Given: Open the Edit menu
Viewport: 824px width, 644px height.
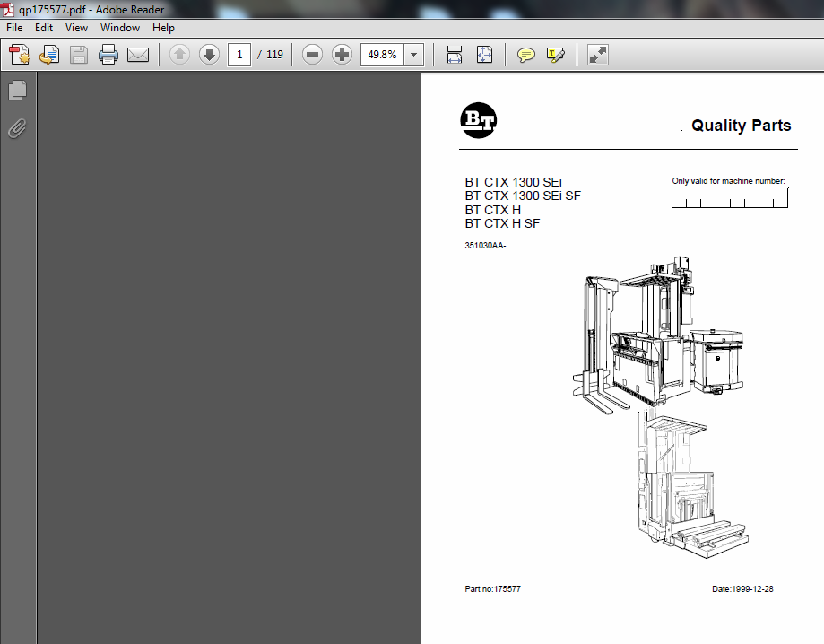Looking at the screenshot, I should [44, 28].
